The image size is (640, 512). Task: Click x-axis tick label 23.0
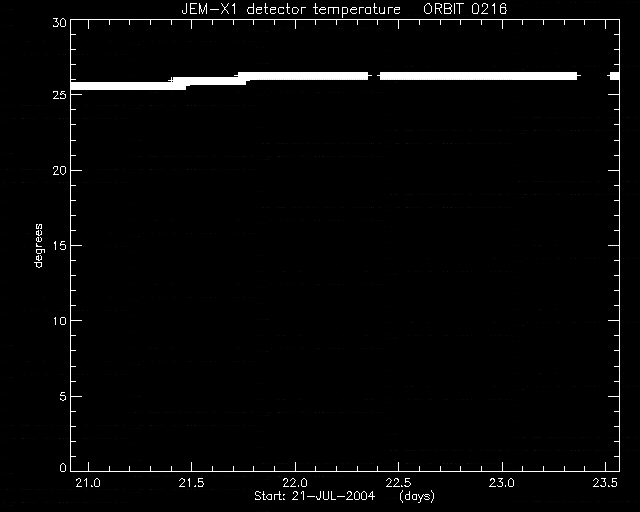502,483
